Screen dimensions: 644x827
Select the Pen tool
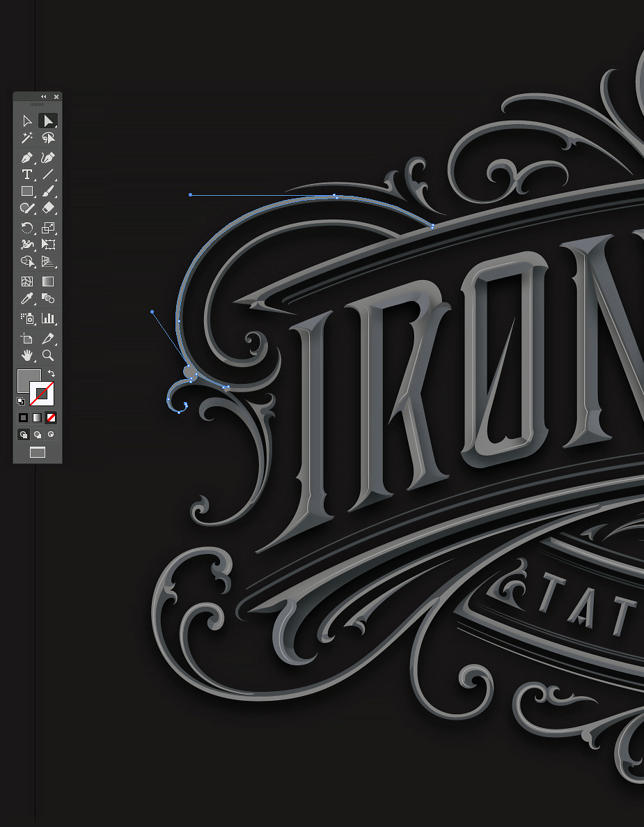point(27,157)
